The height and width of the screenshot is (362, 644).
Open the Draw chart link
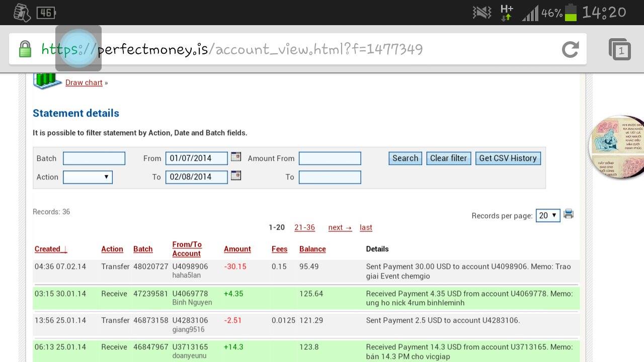click(84, 82)
